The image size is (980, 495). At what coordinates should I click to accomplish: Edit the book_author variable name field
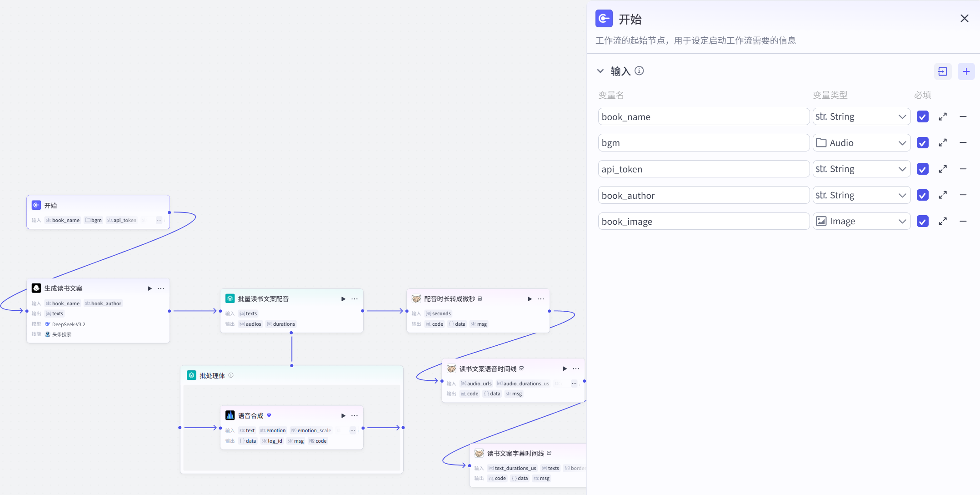(x=704, y=195)
